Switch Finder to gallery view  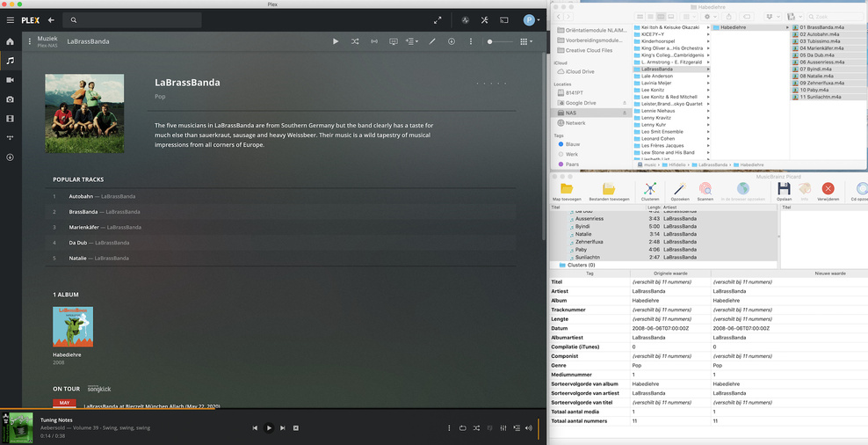[x=671, y=18]
